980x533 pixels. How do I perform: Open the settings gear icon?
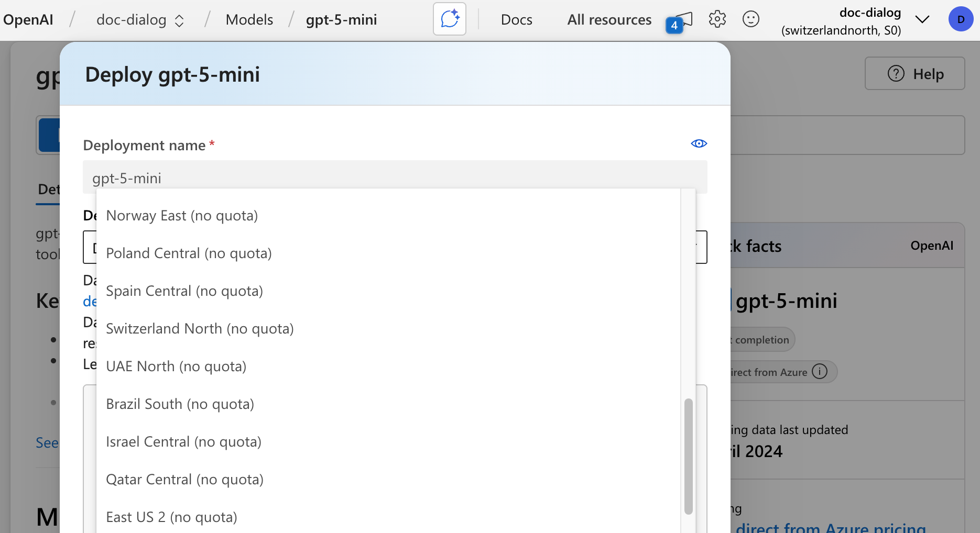(717, 19)
